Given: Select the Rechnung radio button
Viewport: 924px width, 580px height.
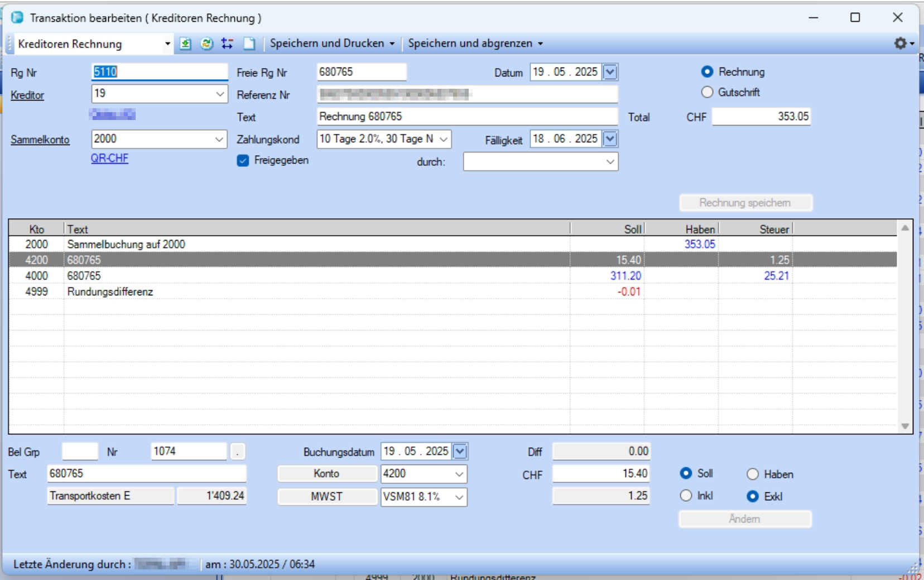Looking at the screenshot, I should (707, 71).
